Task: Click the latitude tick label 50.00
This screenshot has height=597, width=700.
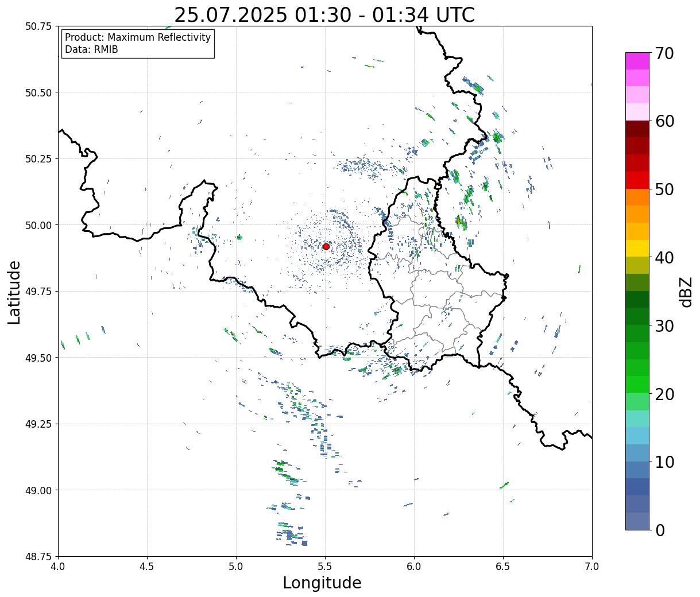Action: coord(38,225)
